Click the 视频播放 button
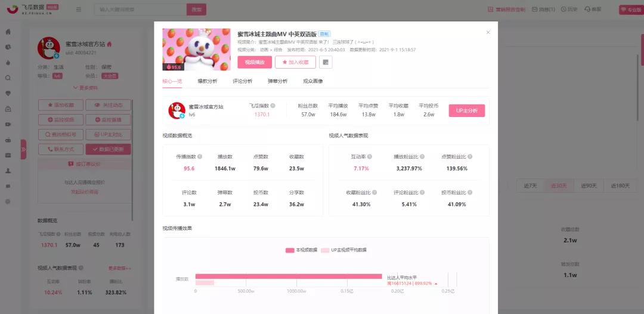The width and height of the screenshot is (644, 314). pos(254,62)
